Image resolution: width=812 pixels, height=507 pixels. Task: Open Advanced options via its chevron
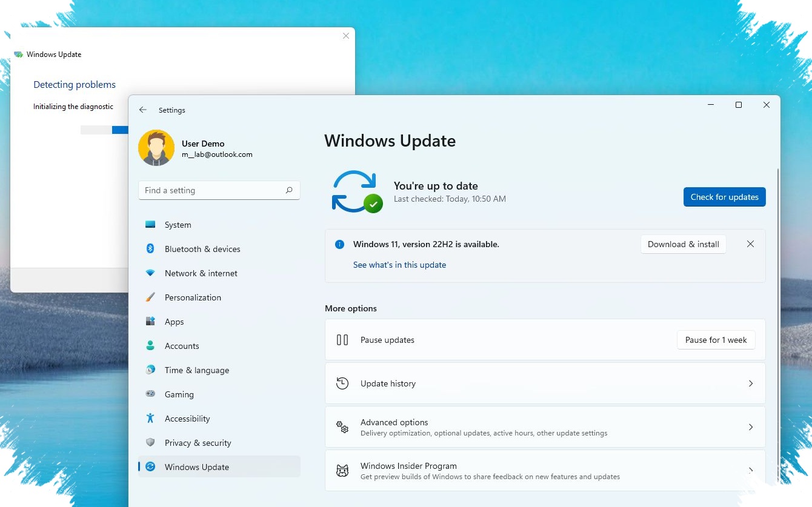pyautogui.click(x=751, y=427)
